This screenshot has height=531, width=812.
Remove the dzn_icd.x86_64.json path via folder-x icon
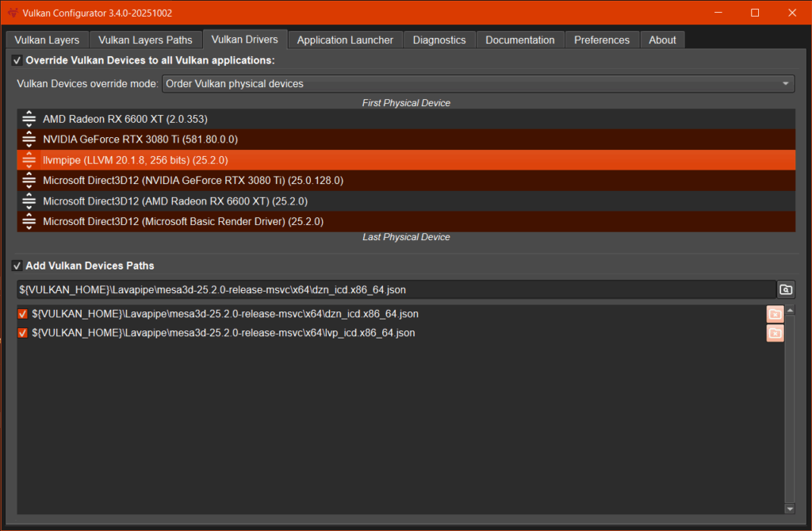775,314
